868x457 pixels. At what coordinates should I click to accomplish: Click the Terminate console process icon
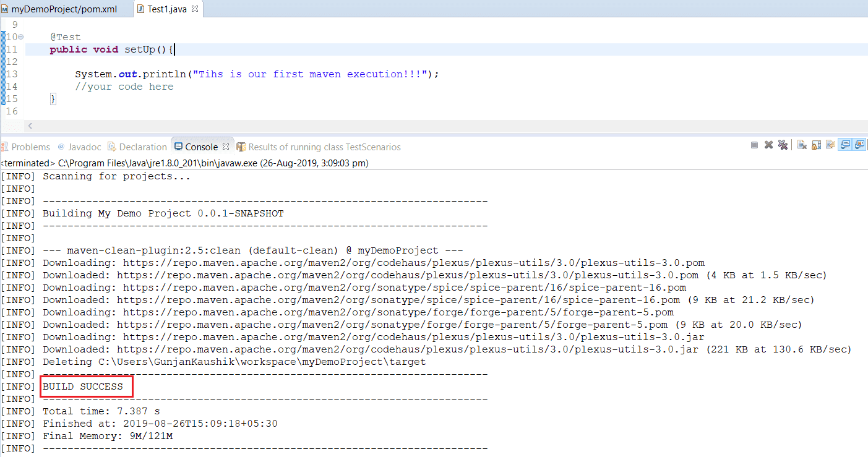pyautogui.click(x=754, y=145)
